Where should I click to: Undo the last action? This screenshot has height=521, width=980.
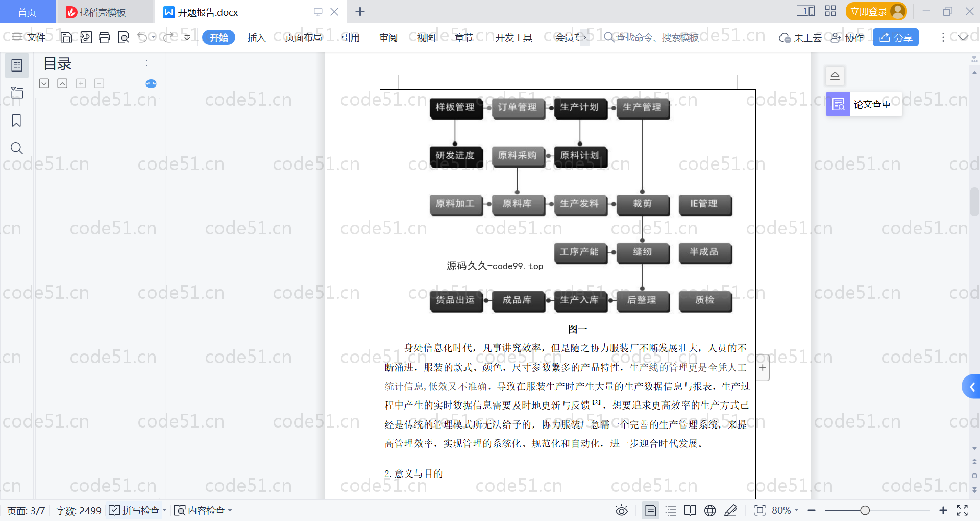coord(142,37)
